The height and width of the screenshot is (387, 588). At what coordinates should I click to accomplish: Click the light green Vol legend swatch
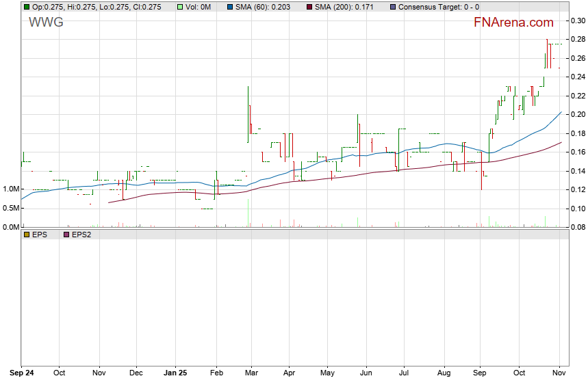coord(180,7)
